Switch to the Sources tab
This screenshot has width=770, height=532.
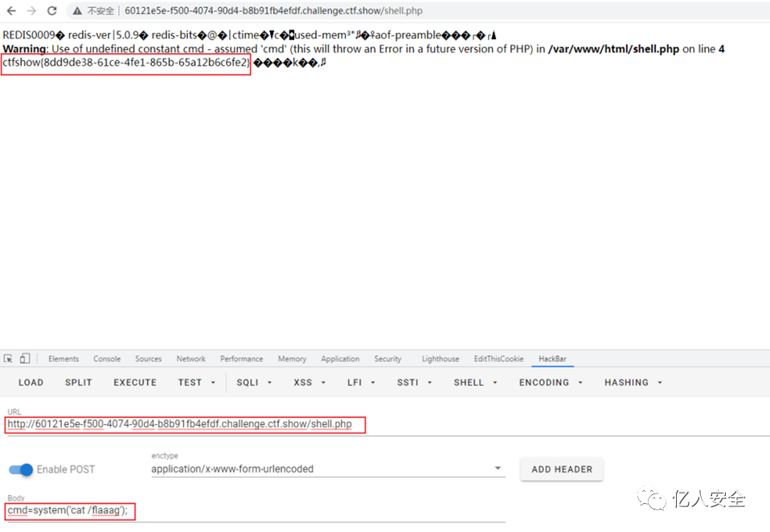(x=149, y=358)
